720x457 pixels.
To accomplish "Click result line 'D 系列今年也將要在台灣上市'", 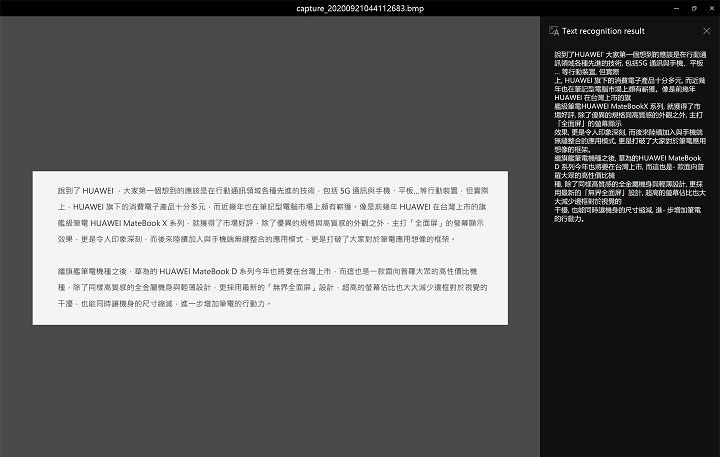I will [599, 167].
